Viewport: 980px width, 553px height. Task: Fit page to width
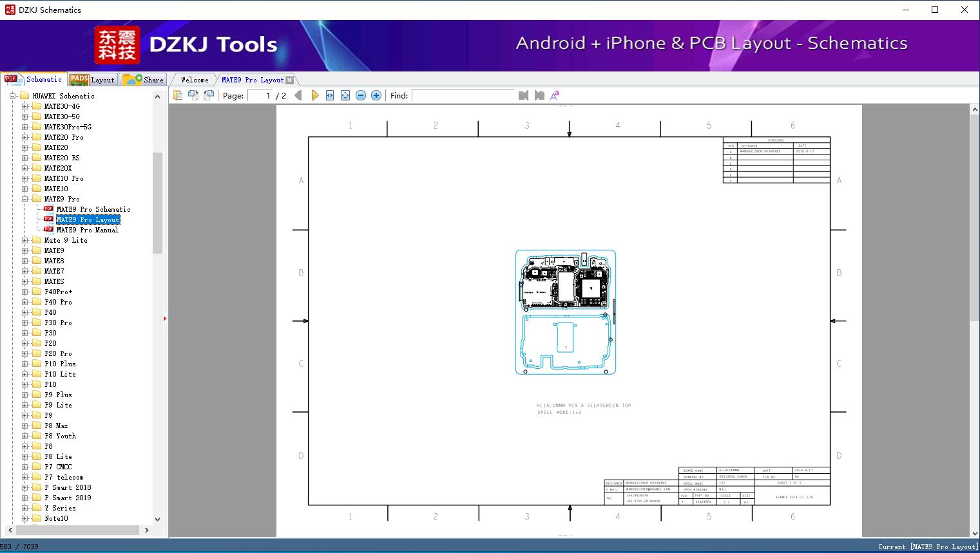330,95
